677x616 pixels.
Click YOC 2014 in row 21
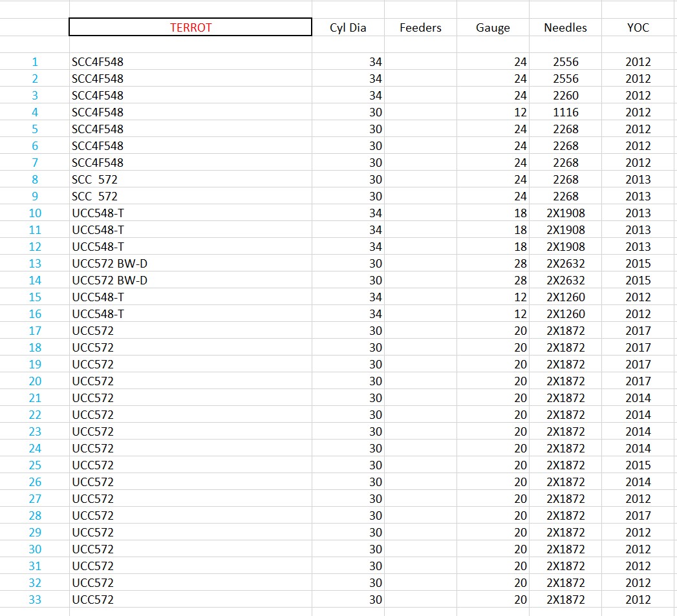tap(638, 398)
